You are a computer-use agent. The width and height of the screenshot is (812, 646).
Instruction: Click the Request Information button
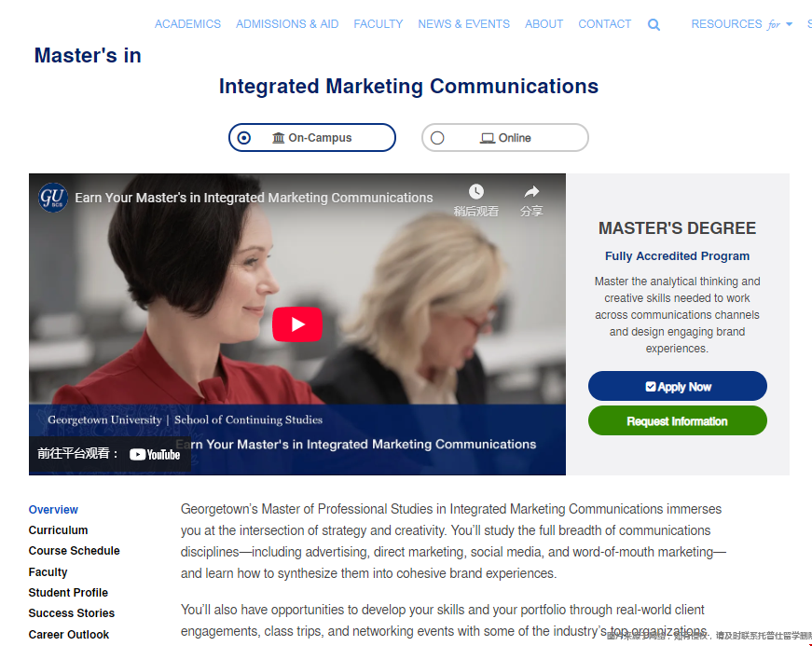pos(677,421)
